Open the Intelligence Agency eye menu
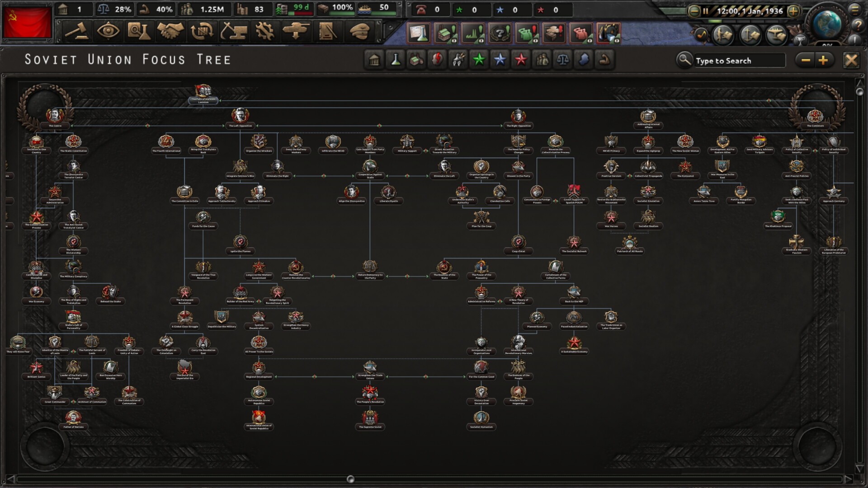 (x=108, y=32)
